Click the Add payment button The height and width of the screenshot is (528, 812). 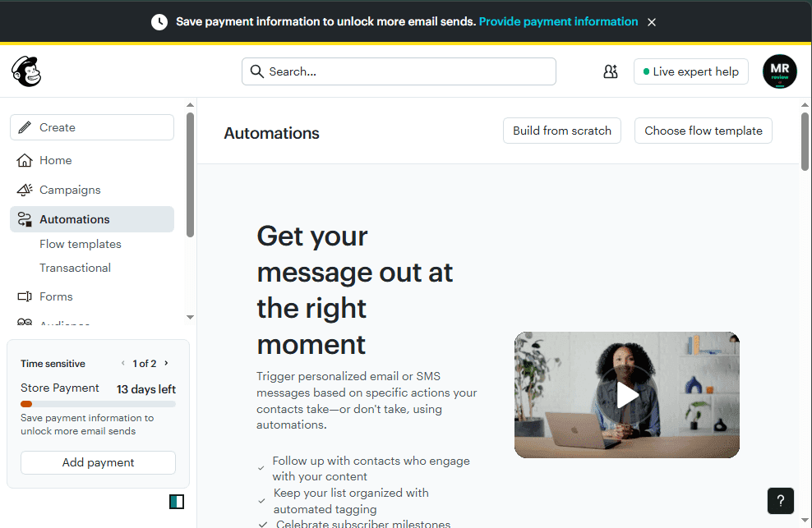tap(98, 462)
